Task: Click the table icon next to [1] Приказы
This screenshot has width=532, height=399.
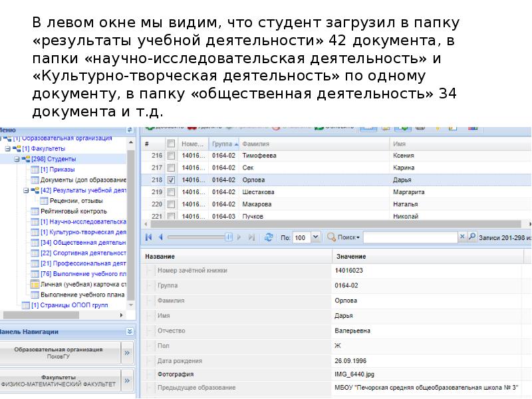Action: (35, 170)
